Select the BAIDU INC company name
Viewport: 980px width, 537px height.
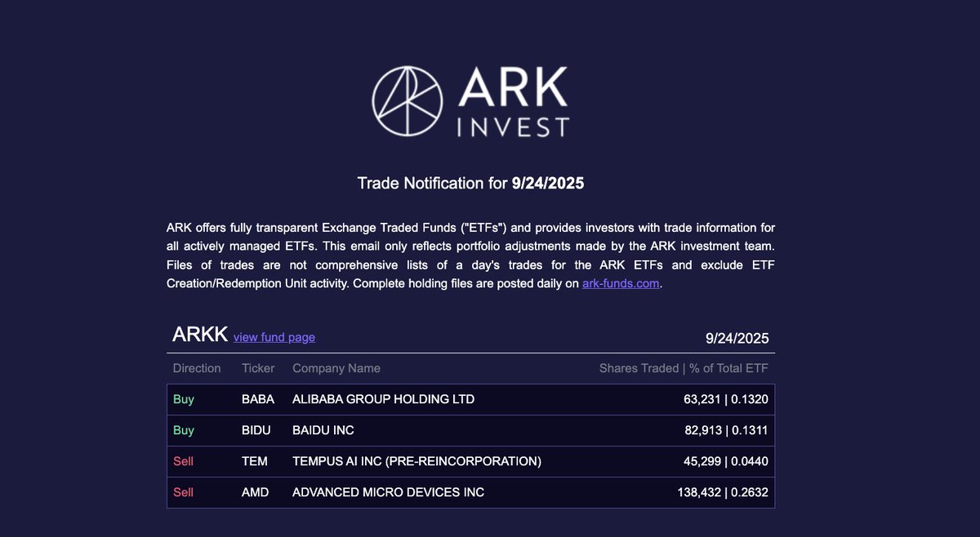pyautogui.click(x=323, y=430)
